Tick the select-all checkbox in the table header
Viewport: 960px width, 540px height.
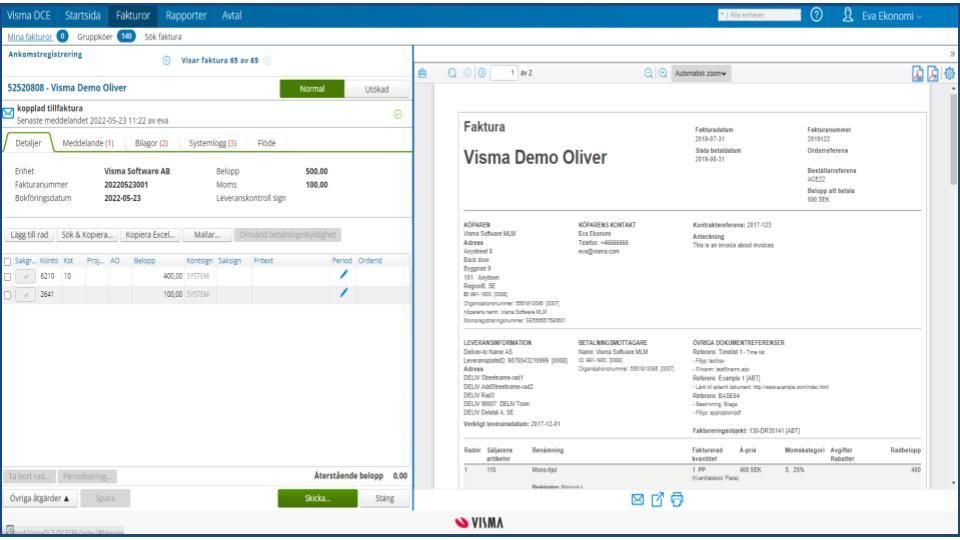pos(7,261)
